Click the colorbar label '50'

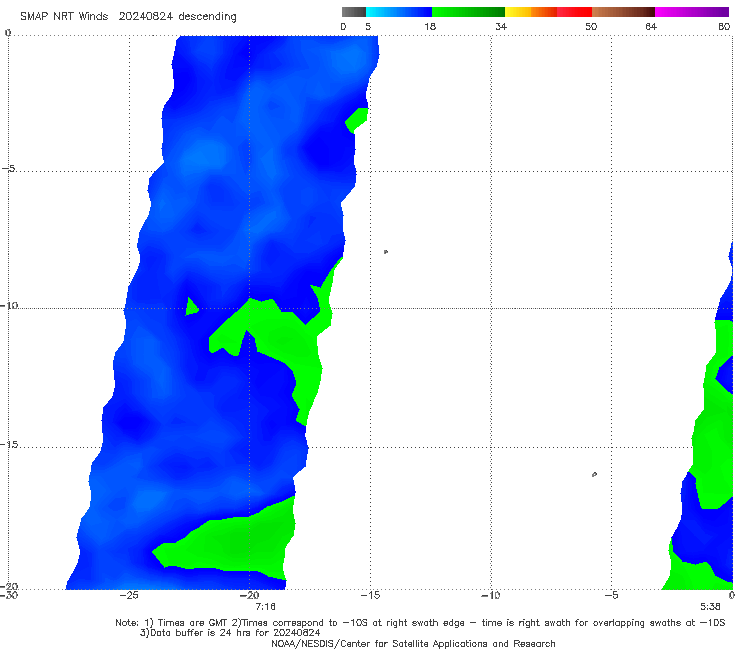(x=591, y=26)
